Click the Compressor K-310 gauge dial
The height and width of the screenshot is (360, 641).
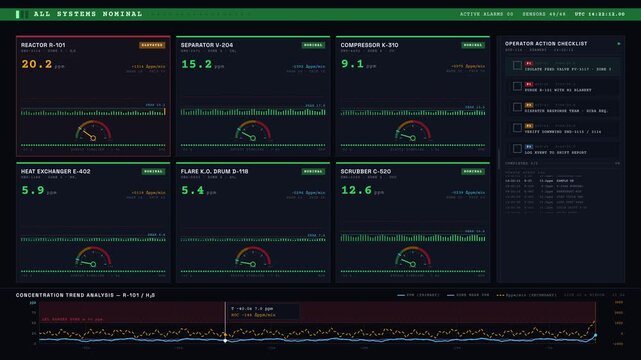[x=413, y=131]
